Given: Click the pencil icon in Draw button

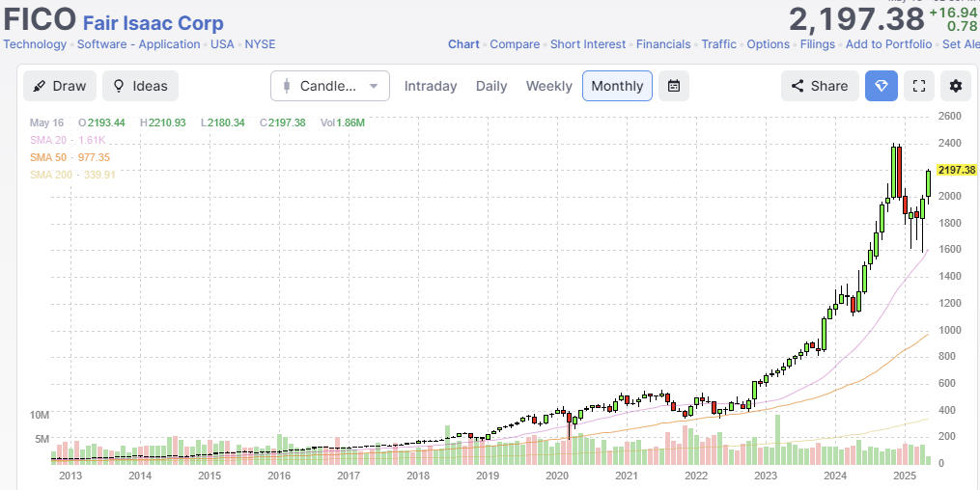Looking at the screenshot, I should (x=40, y=86).
